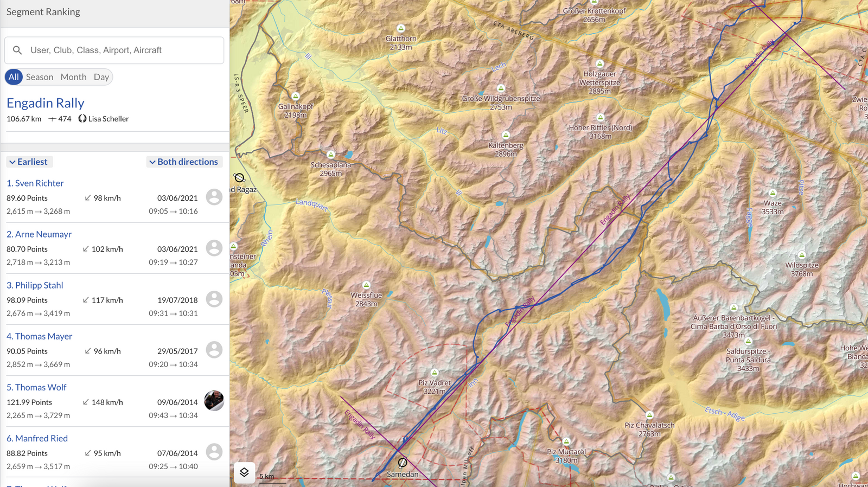This screenshot has width=868, height=487.
Task: Click Thomas Wolf's profile photo
Action: click(x=214, y=401)
